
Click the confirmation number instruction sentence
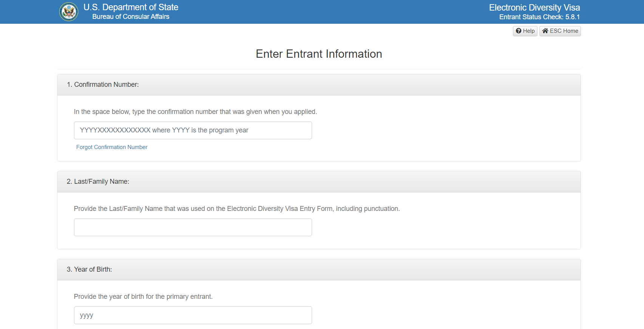pos(195,112)
